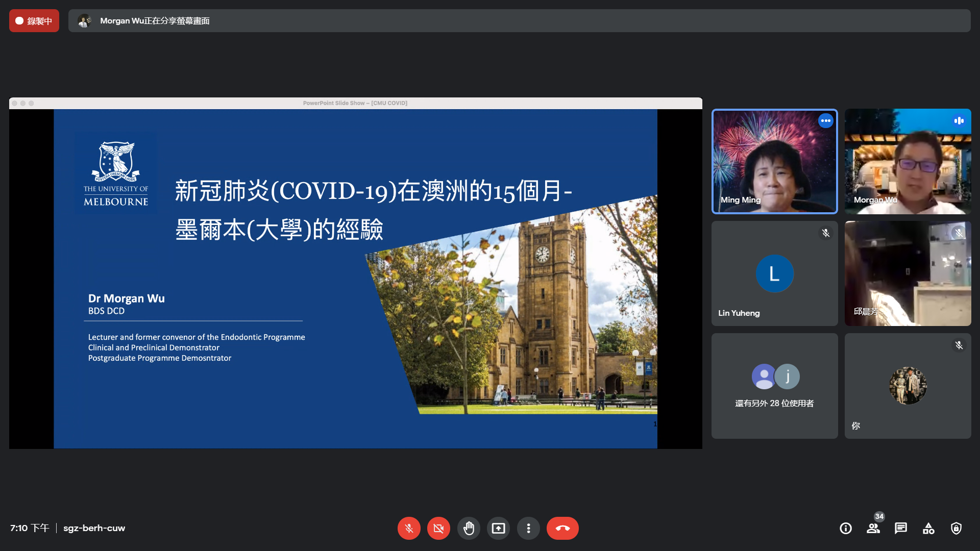This screenshot has width=980, height=551.
Task: Click muted mic icon on your tile
Action: 959,345
